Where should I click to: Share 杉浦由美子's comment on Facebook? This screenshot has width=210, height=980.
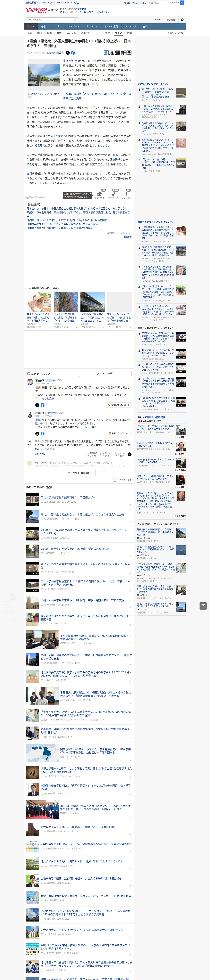[x=42, y=434]
